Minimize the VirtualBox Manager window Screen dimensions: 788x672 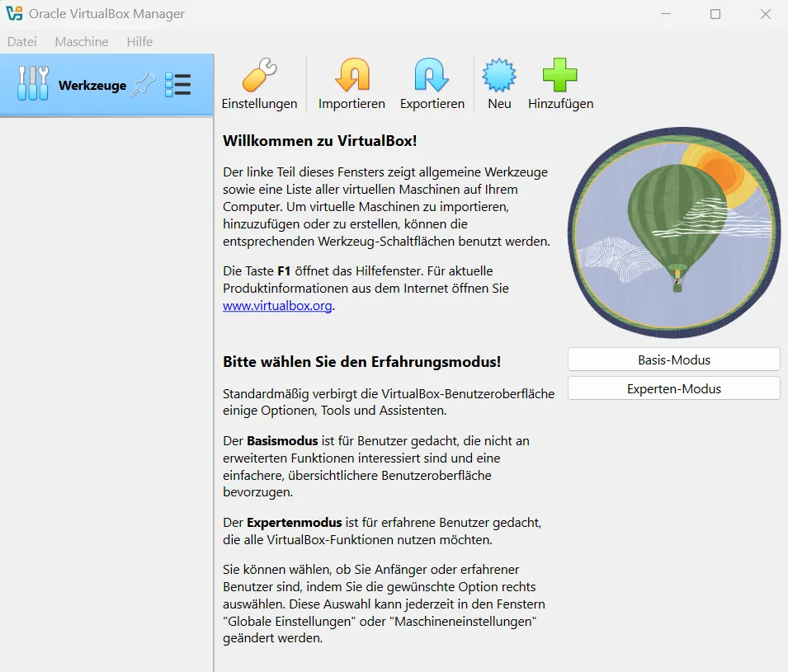coord(666,14)
